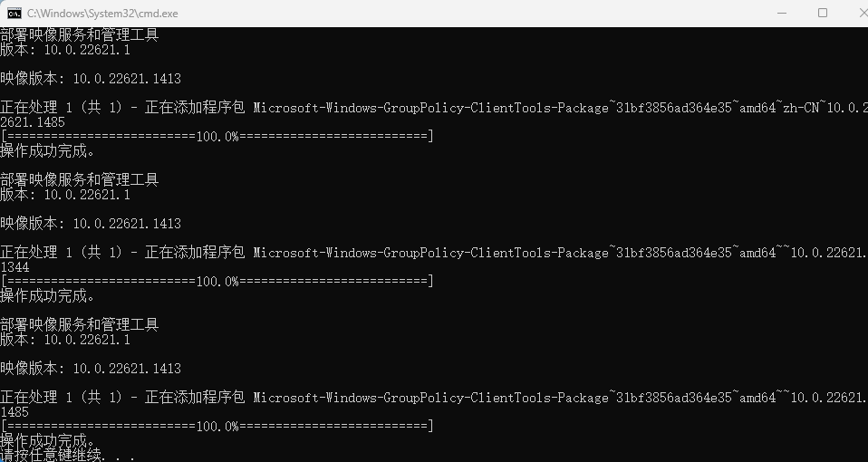868x462 pixels.
Task: Click 操作成功完成 directly above the press-any-key prompt
Action: point(47,441)
